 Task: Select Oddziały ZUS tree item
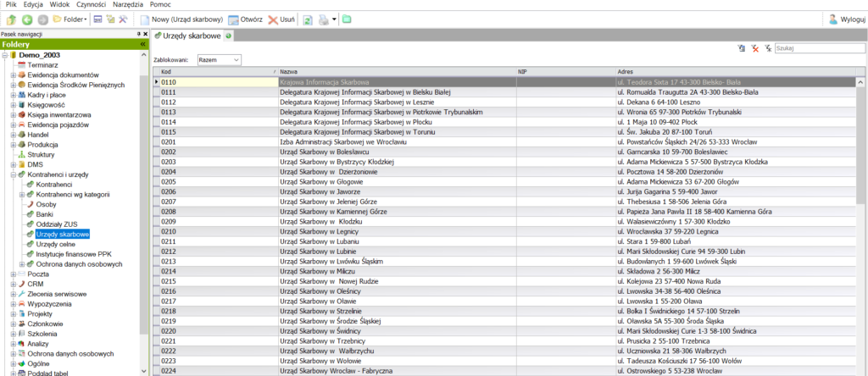click(x=57, y=224)
